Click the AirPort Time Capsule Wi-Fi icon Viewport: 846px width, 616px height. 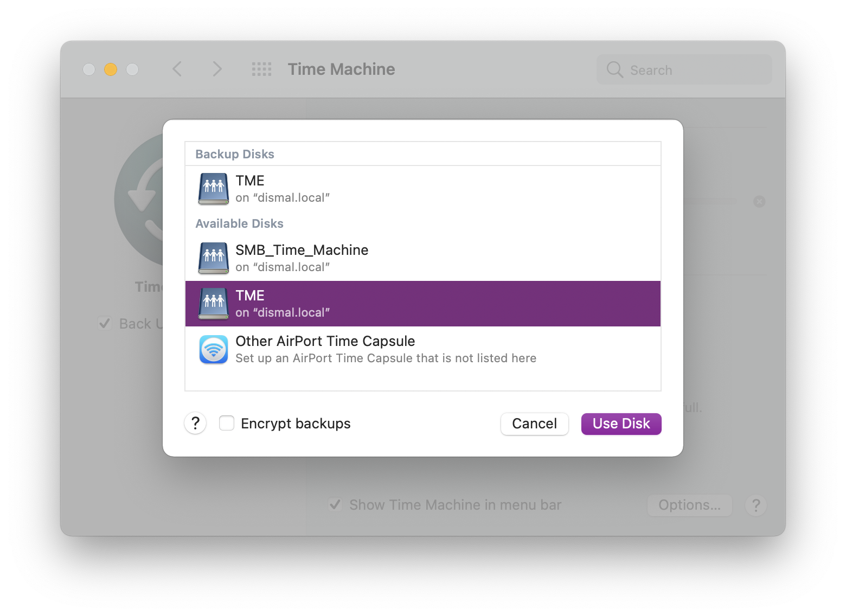[x=214, y=350]
